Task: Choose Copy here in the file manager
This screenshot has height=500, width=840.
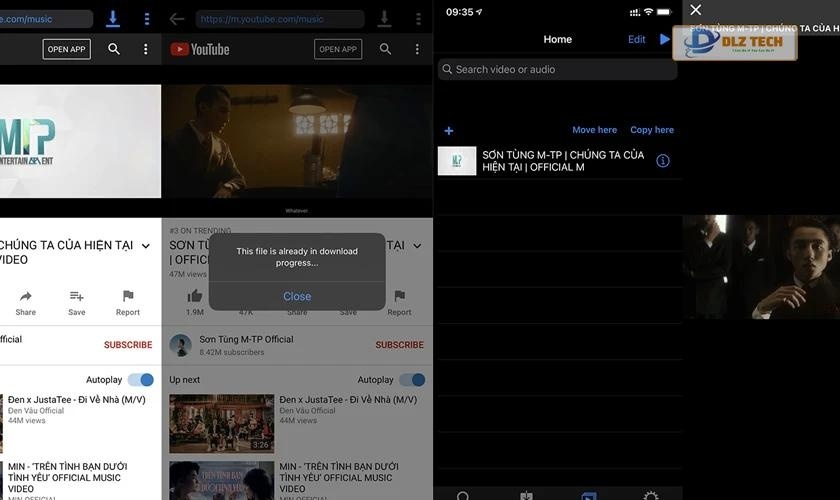Action: [x=652, y=130]
